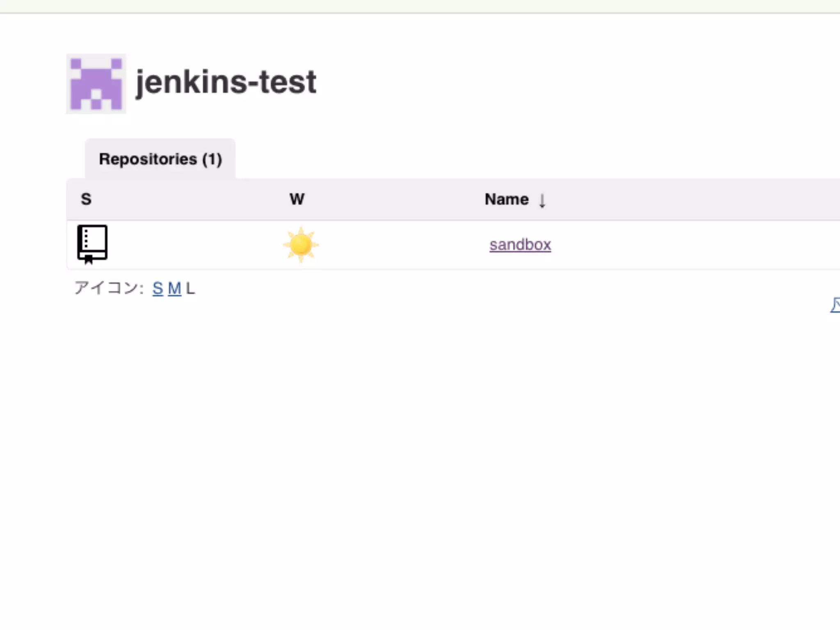Click the sandbox repository book icon
The width and height of the screenshot is (840, 630).
[x=92, y=244]
